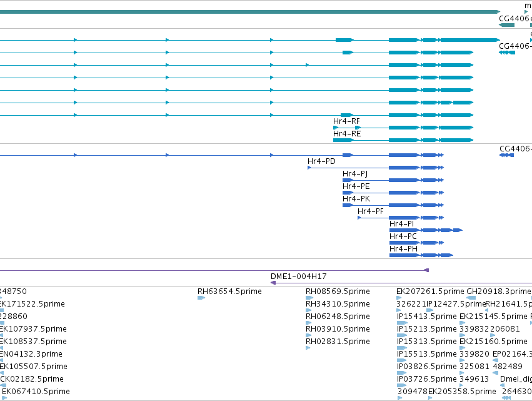This screenshot has width=532, height=401.
Task: Select the purple DME1-004H17 clone line
Action: tap(401, 283)
